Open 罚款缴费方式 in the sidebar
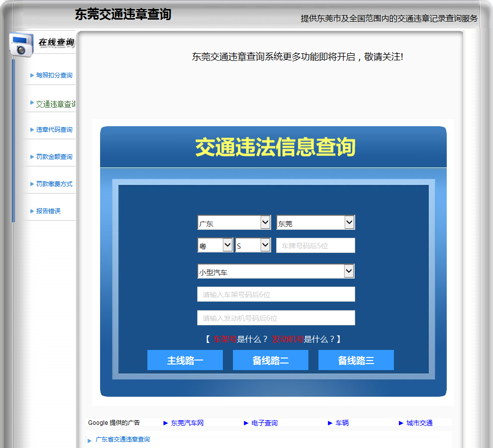 point(54,184)
